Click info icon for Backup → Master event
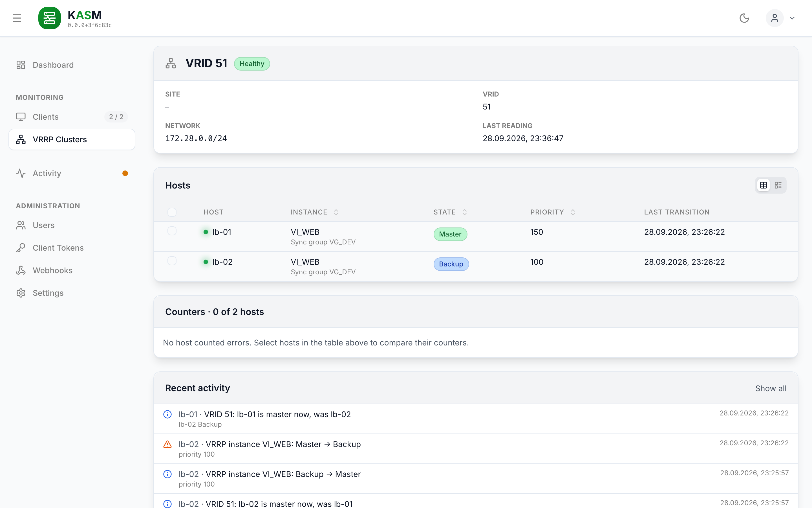Screen dimensions: 812x508 click(x=167, y=474)
